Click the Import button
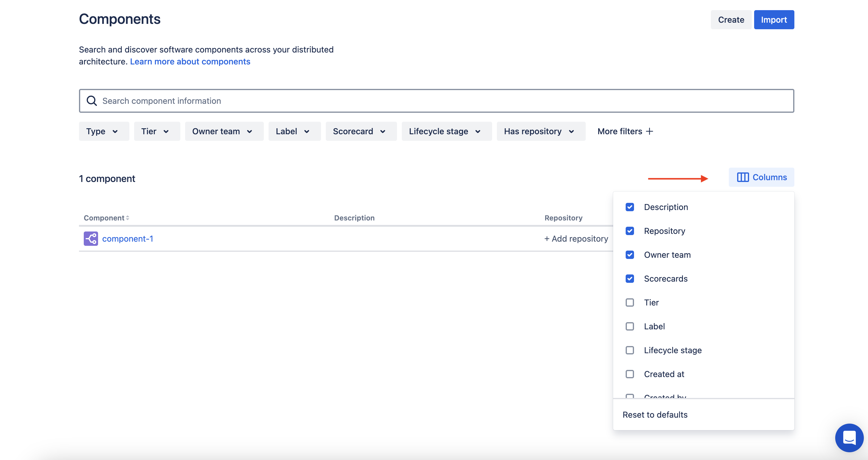 (774, 20)
